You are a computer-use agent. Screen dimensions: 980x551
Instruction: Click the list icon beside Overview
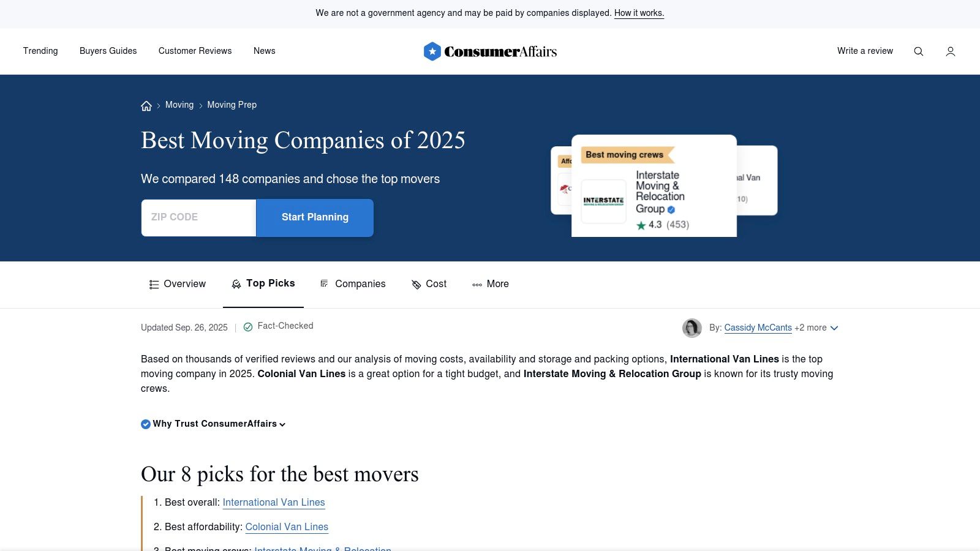pyautogui.click(x=154, y=284)
